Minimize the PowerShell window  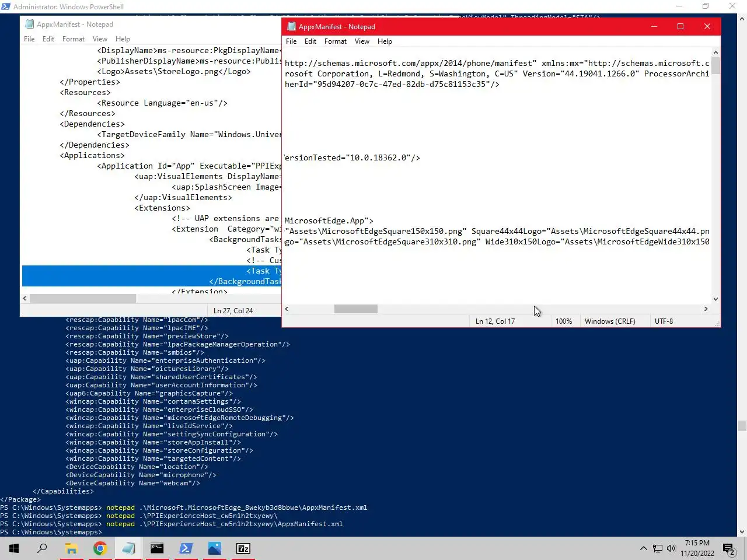(x=679, y=6)
